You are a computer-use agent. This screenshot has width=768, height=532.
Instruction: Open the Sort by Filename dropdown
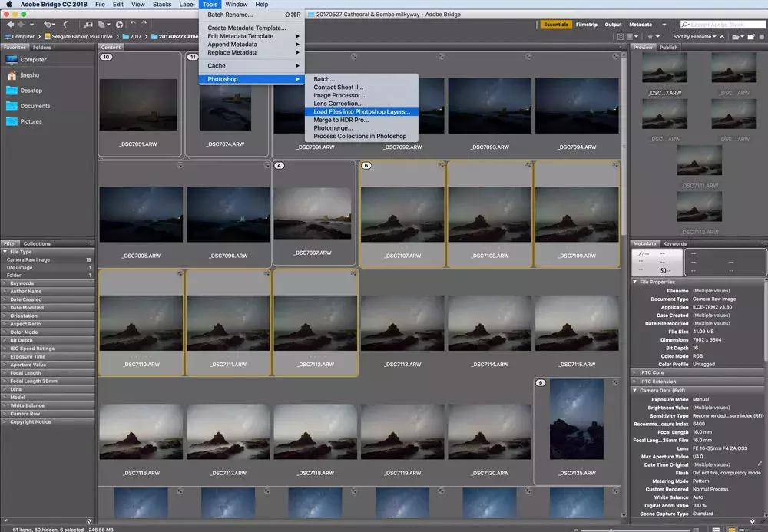coord(690,36)
